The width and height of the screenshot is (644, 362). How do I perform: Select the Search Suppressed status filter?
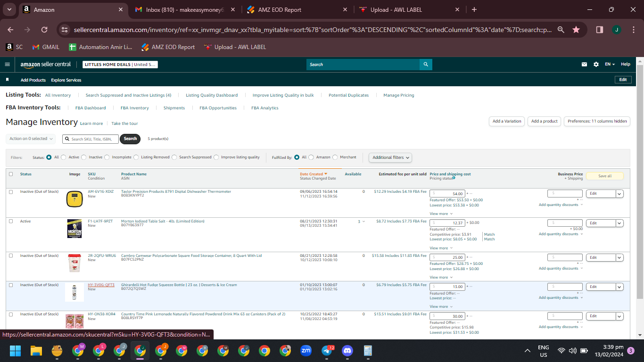[174, 157]
